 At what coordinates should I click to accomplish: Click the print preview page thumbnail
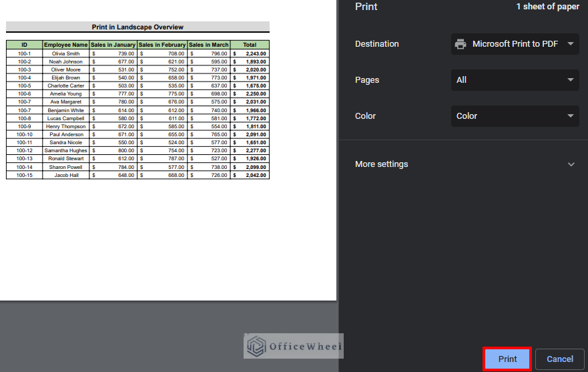coord(168,150)
